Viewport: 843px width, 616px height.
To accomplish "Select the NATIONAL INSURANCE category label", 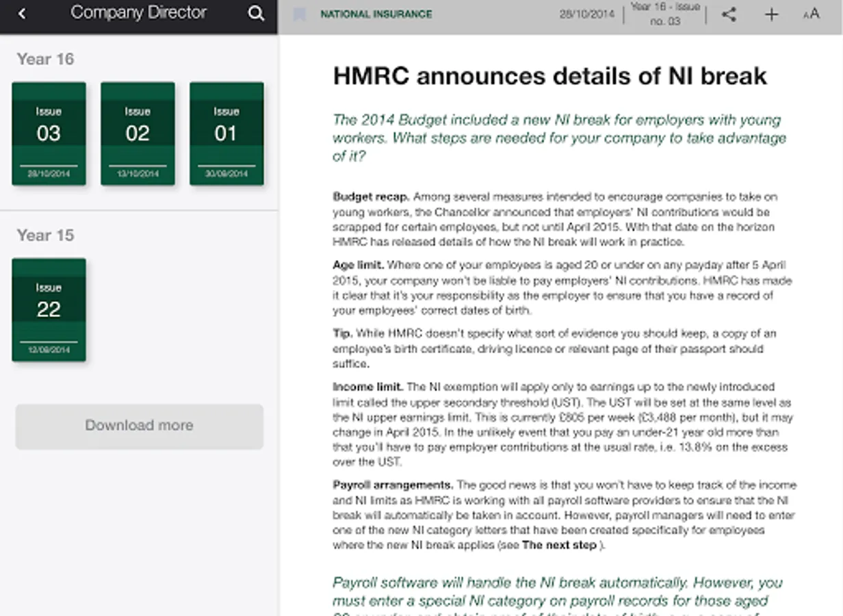I will click(376, 14).
